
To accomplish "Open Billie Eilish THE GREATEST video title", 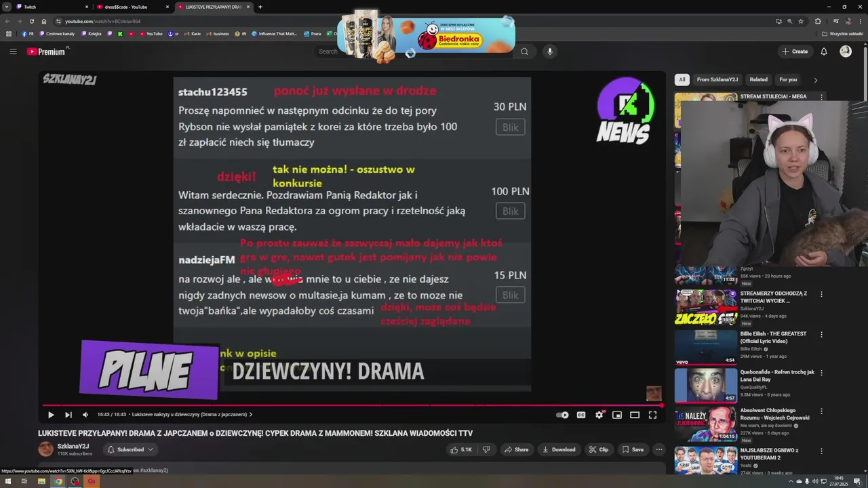I will tap(773, 338).
